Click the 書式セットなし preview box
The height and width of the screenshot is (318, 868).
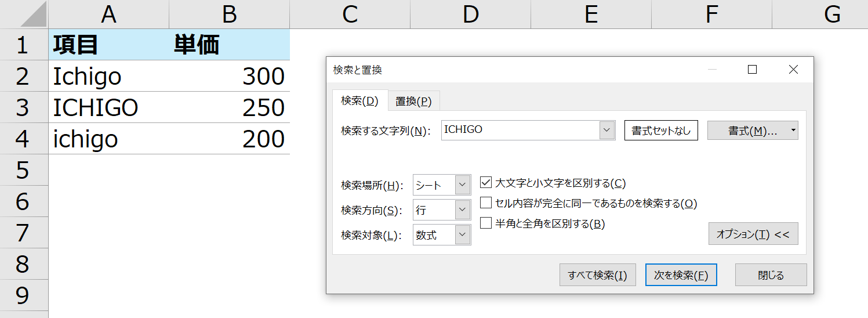click(661, 131)
